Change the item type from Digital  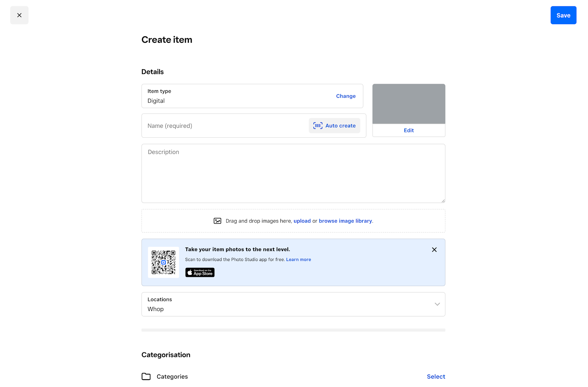click(x=345, y=96)
